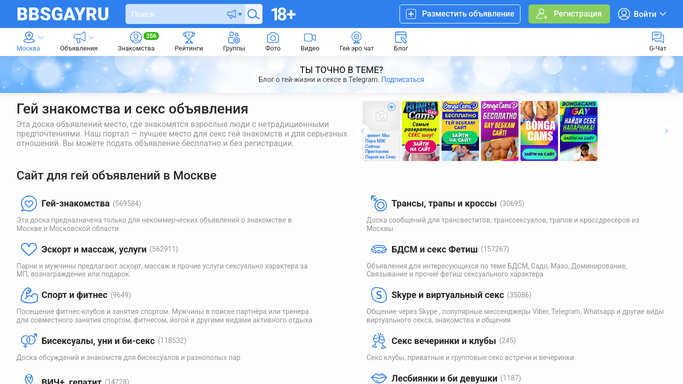This screenshot has height=384, width=683.
Task: Open the Рейтинги trophy icon
Action: tap(189, 37)
